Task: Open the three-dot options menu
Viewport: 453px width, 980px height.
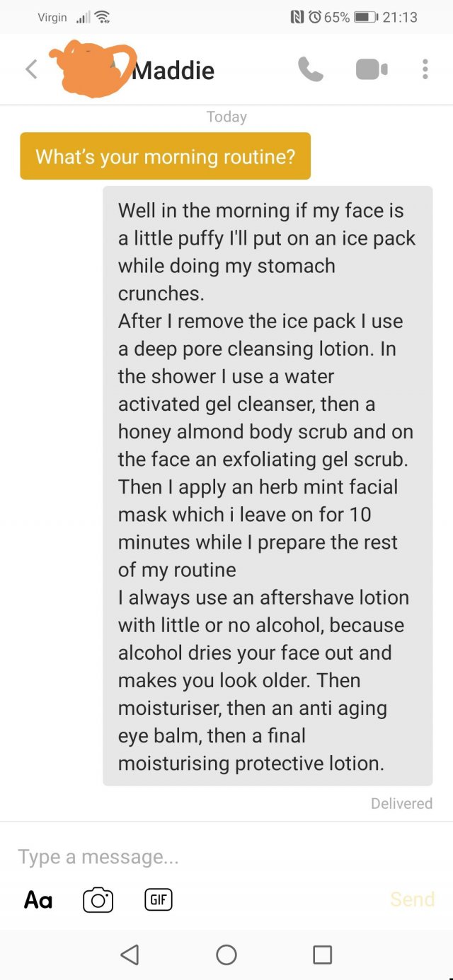Action: [x=425, y=69]
